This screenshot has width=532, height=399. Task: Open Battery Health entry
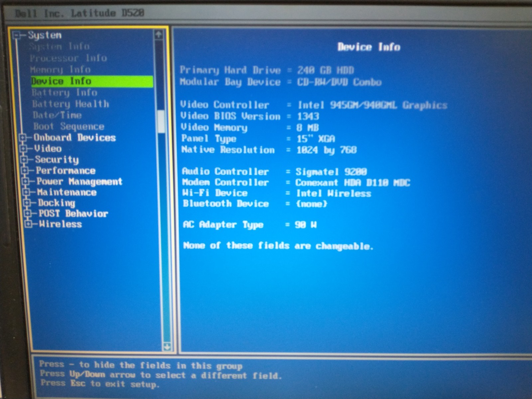click(x=70, y=104)
